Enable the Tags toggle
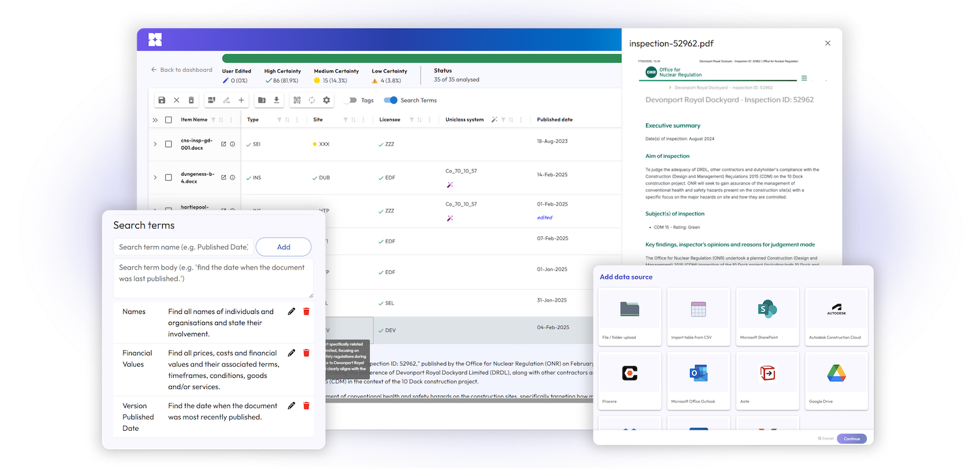Image resolution: width=980 pixels, height=468 pixels. coord(351,101)
